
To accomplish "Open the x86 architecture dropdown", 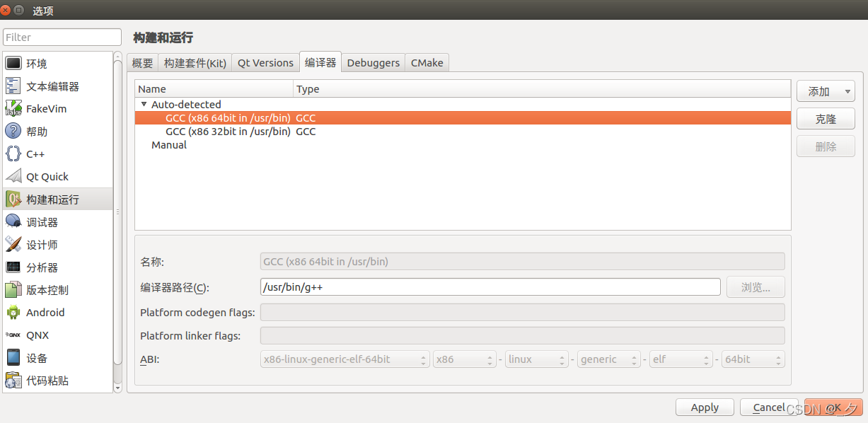I will (464, 359).
